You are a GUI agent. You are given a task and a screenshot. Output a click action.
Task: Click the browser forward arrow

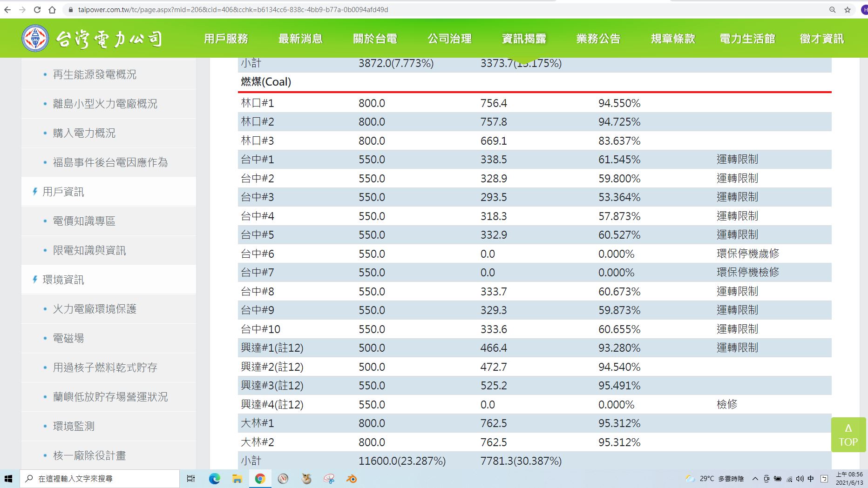[22, 10]
